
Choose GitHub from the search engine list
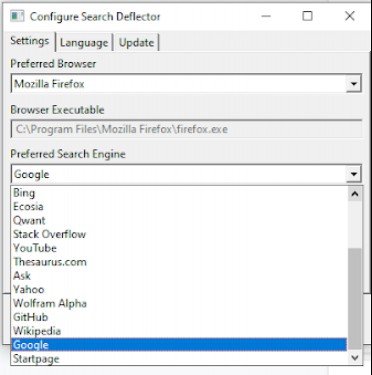click(x=179, y=317)
